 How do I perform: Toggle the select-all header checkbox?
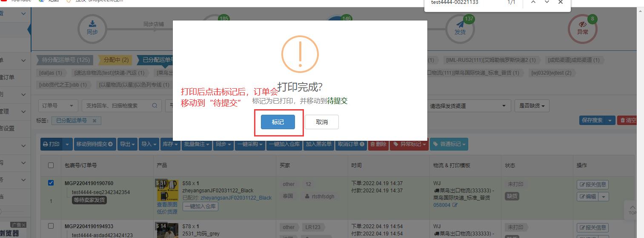click(51, 165)
